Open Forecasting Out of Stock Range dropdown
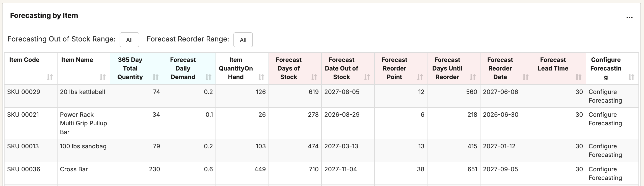Image resolution: width=644 pixels, height=186 pixels. click(129, 40)
